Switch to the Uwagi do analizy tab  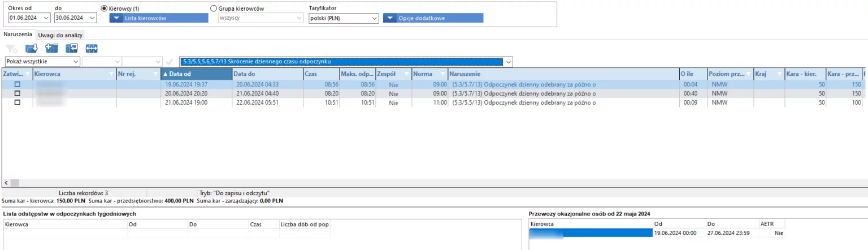[x=60, y=35]
